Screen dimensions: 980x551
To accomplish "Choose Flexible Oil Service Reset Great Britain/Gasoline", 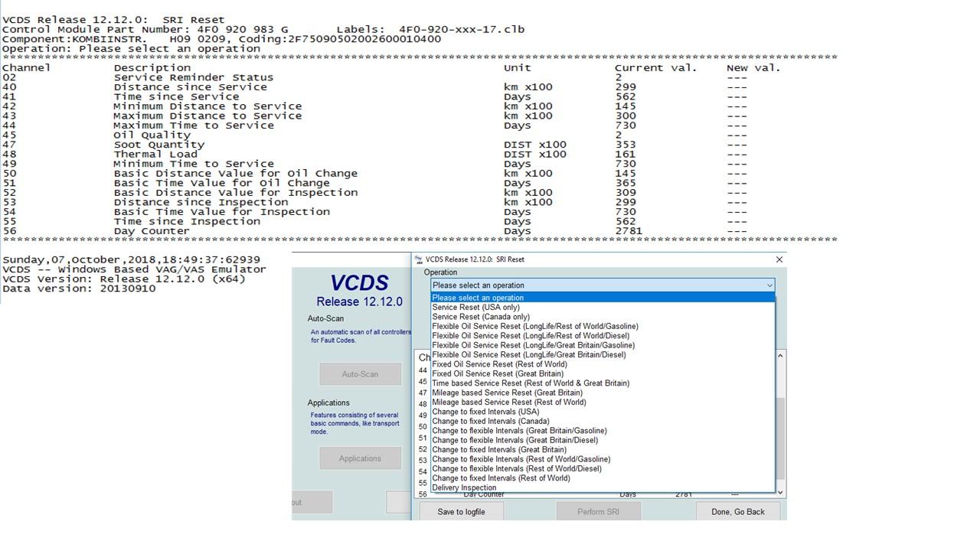I will pyautogui.click(x=603, y=345).
